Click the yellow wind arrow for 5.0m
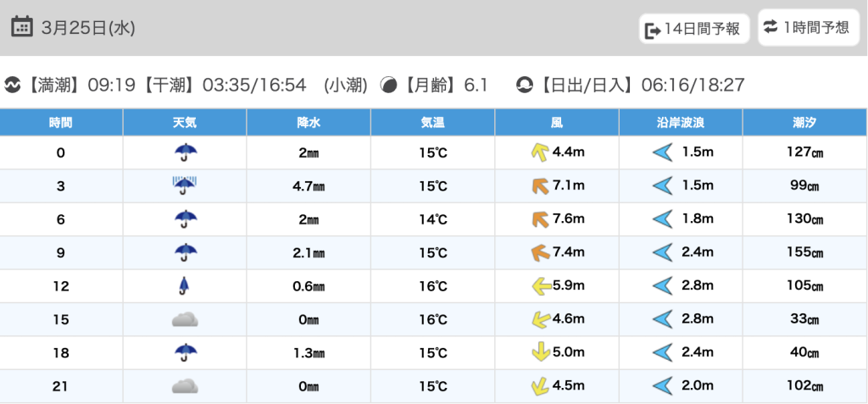868x404 pixels. pos(540,352)
